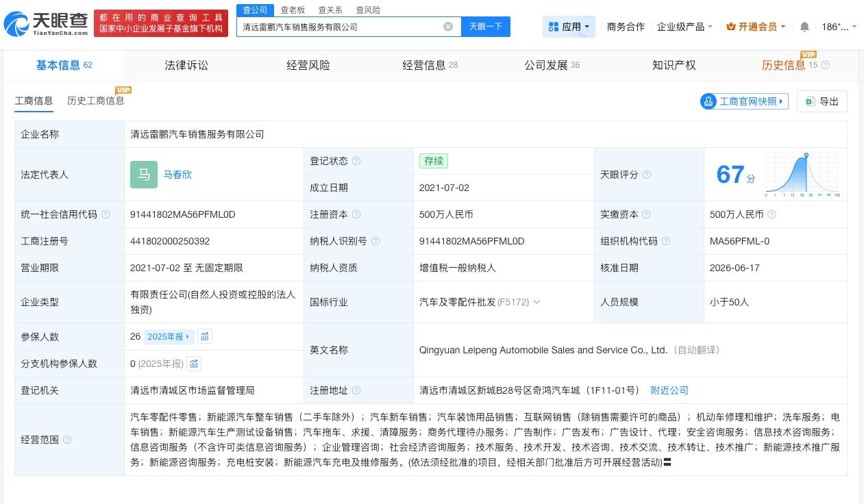Click the 工商官网快照 button
This screenshot has width=864, height=504.
(744, 101)
